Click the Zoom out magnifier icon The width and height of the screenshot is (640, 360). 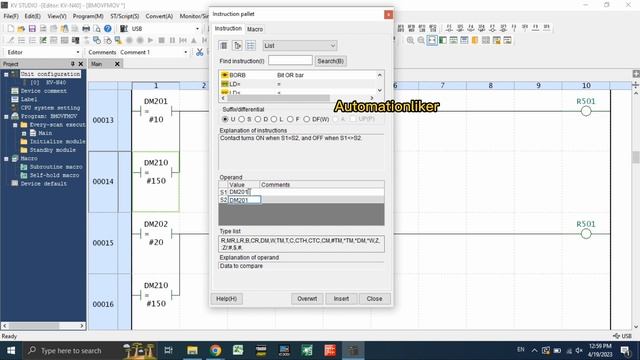[x=421, y=40]
